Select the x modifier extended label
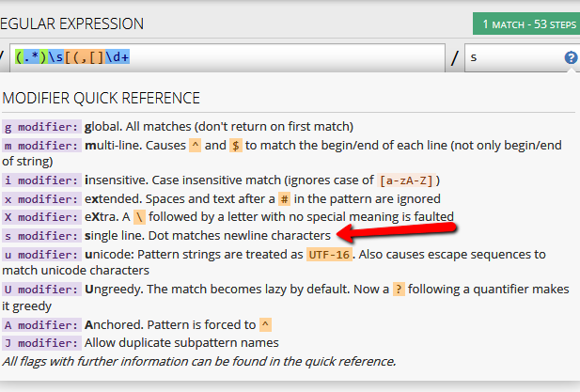Screen dimensions: 580x392 click(41, 199)
